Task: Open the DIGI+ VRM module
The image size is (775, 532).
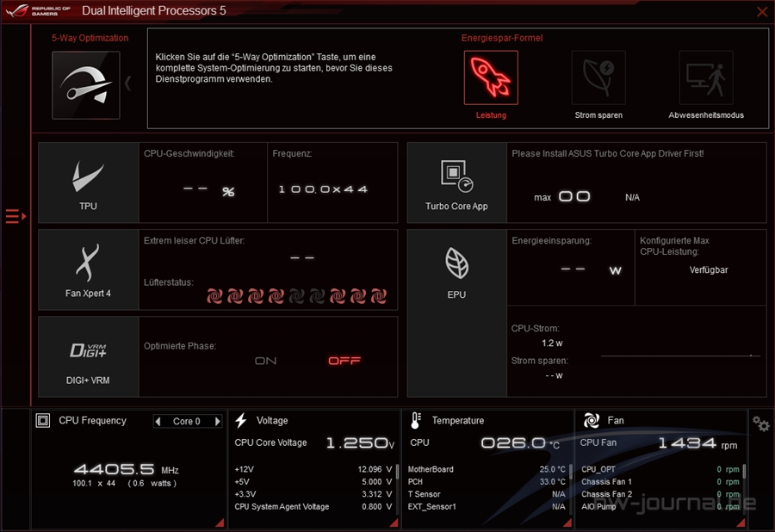Action: (x=89, y=356)
